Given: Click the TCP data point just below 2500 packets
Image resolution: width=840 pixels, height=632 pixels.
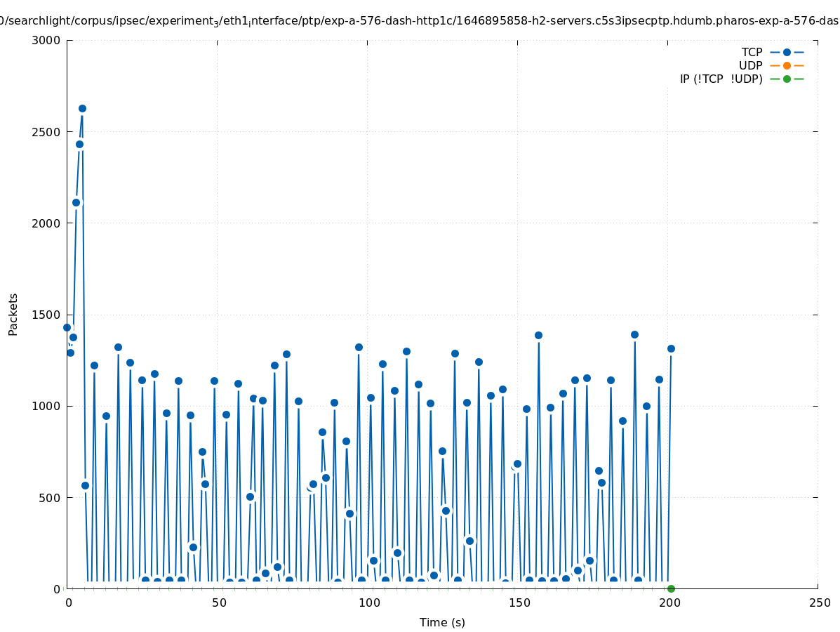Looking at the screenshot, I should (x=79, y=144).
